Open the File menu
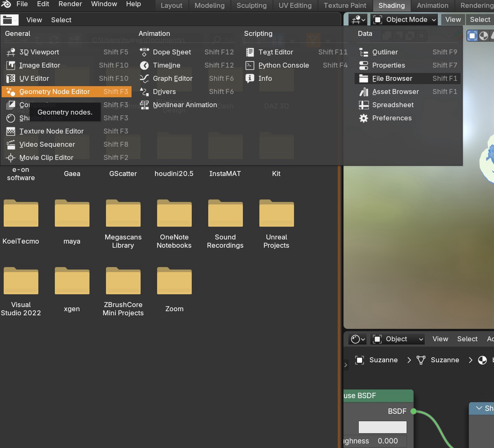Image resolution: width=494 pixels, height=448 pixels. pyautogui.click(x=22, y=4)
